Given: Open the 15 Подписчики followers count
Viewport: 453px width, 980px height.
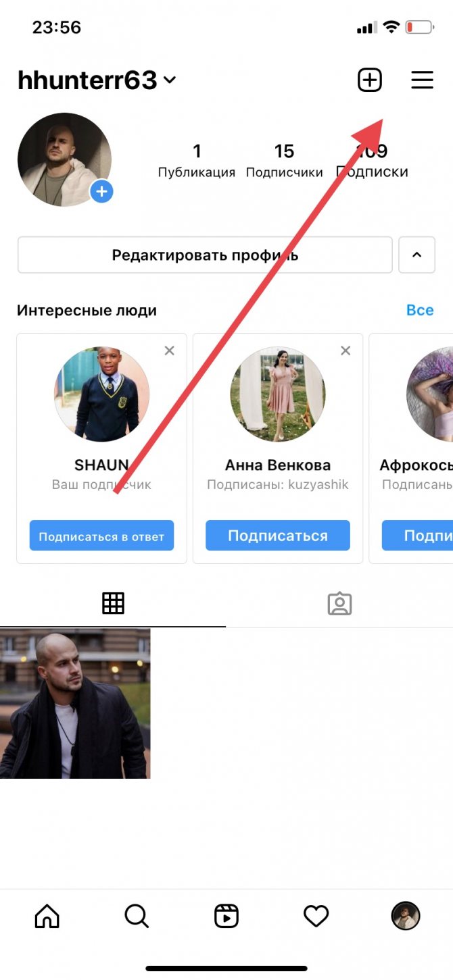Looking at the screenshot, I should (x=284, y=161).
